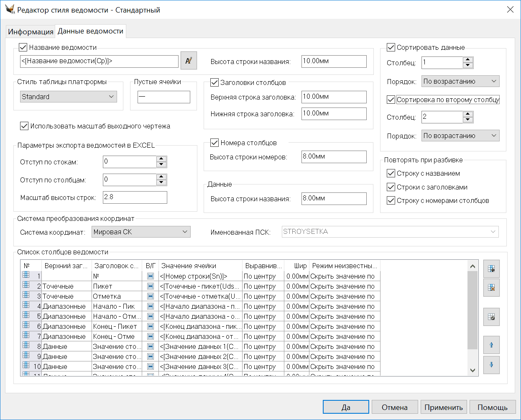The image size is (521, 420).
Task: Move selected column down with arrow button
Action: point(491,365)
